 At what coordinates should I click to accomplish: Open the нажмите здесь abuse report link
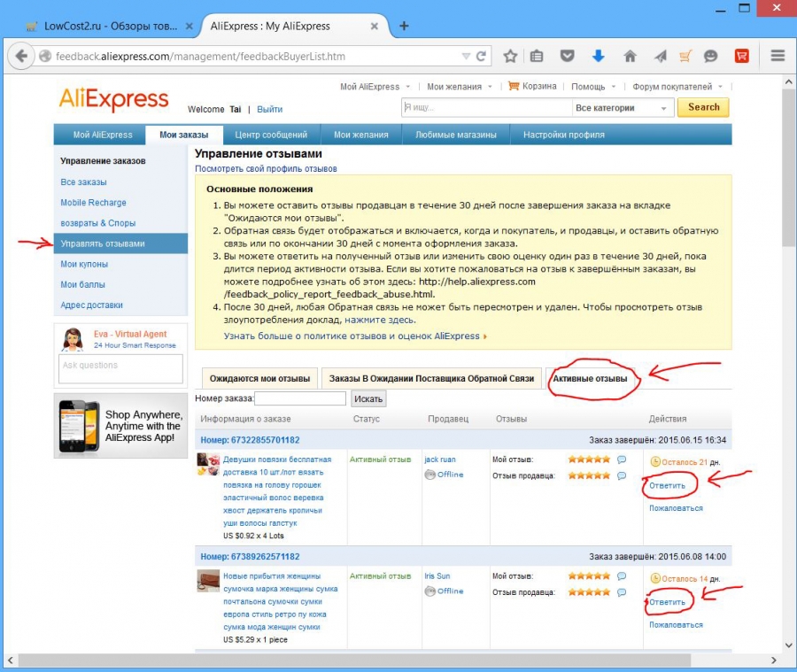tap(380, 321)
